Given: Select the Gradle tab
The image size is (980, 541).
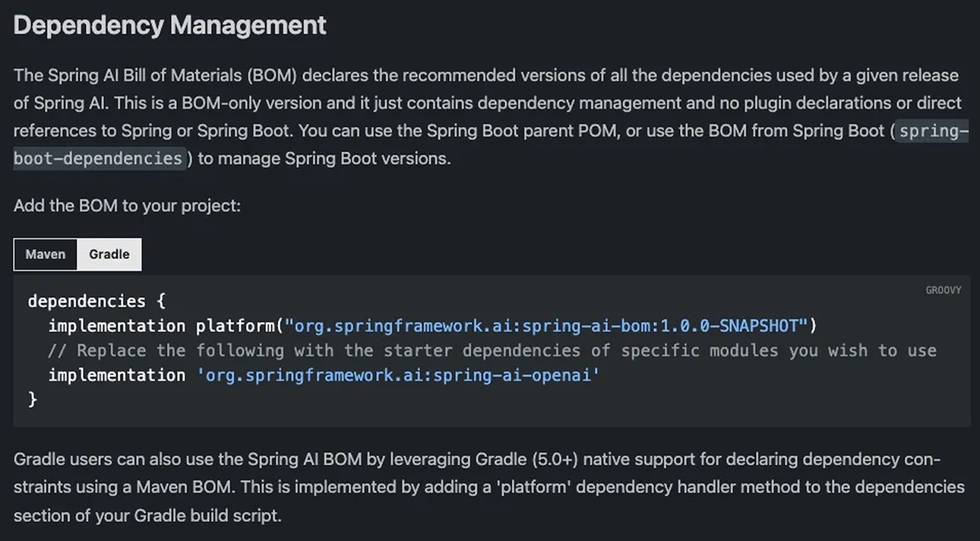Looking at the screenshot, I should pyautogui.click(x=109, y=254).
